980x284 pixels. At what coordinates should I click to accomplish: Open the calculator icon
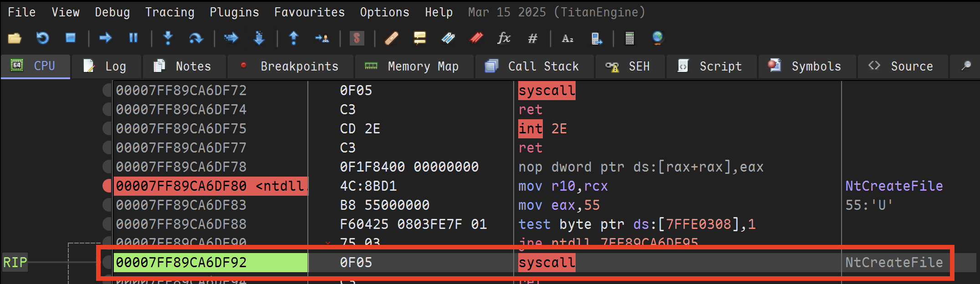click(630, 38)
